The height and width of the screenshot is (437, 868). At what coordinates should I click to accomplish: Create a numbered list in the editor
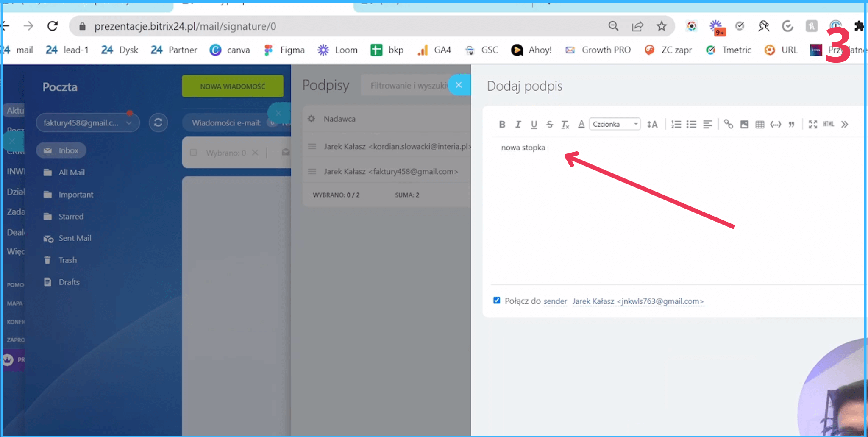[676, 124]
